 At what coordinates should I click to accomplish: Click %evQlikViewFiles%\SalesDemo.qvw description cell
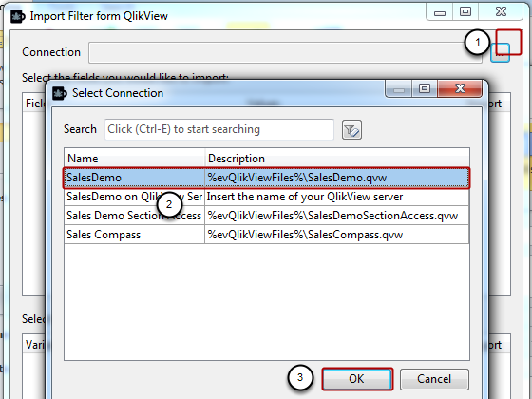337,178
